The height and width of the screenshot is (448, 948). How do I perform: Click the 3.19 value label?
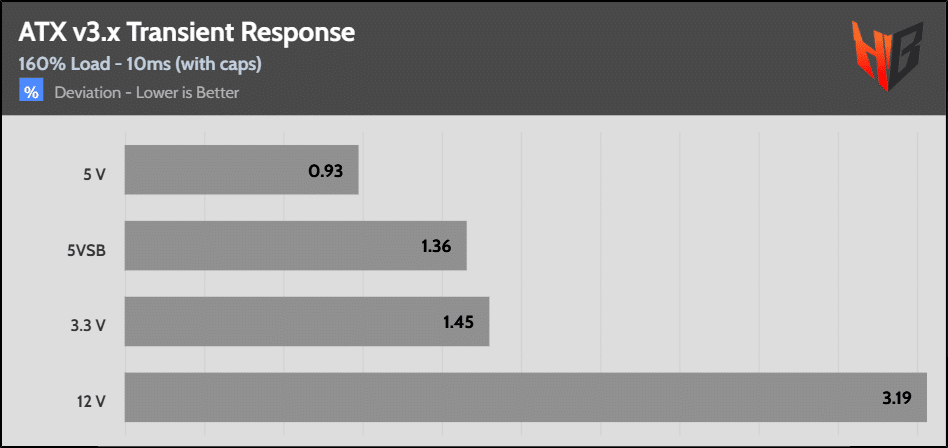coord(895,398)
